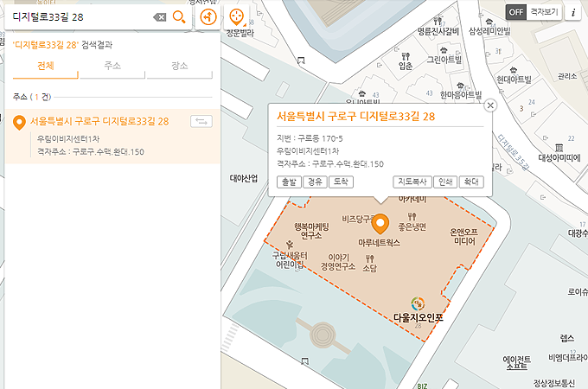Click the 디지털로35길 road label

pos(514,152)
